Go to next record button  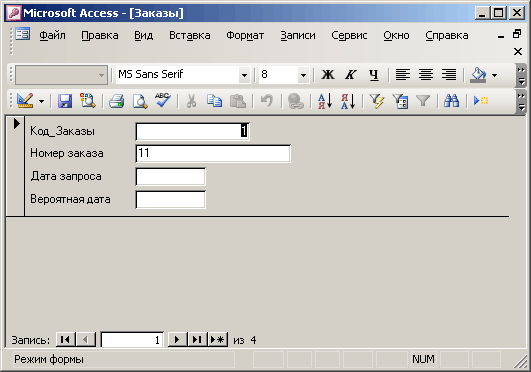[x=177, y=339]
